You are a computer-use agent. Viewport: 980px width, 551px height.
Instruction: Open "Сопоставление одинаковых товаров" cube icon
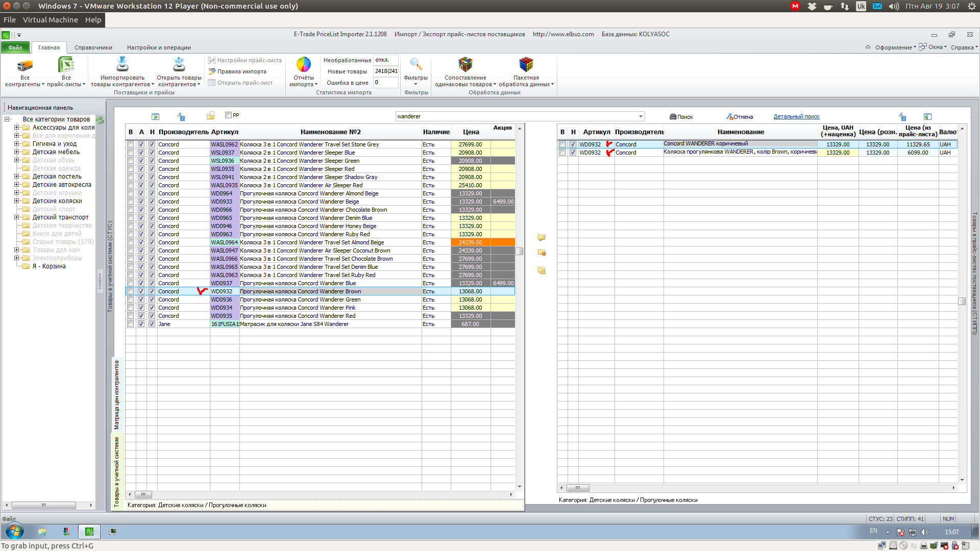465,64
